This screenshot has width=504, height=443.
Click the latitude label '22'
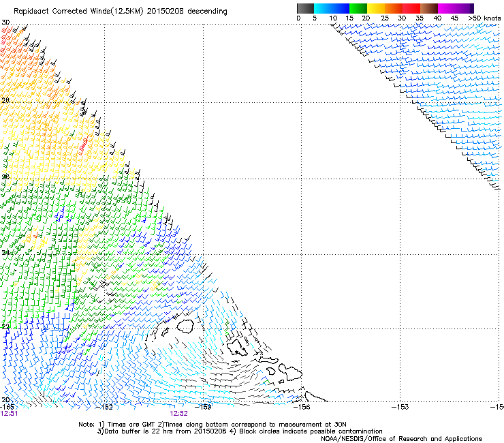coord(5,327)
